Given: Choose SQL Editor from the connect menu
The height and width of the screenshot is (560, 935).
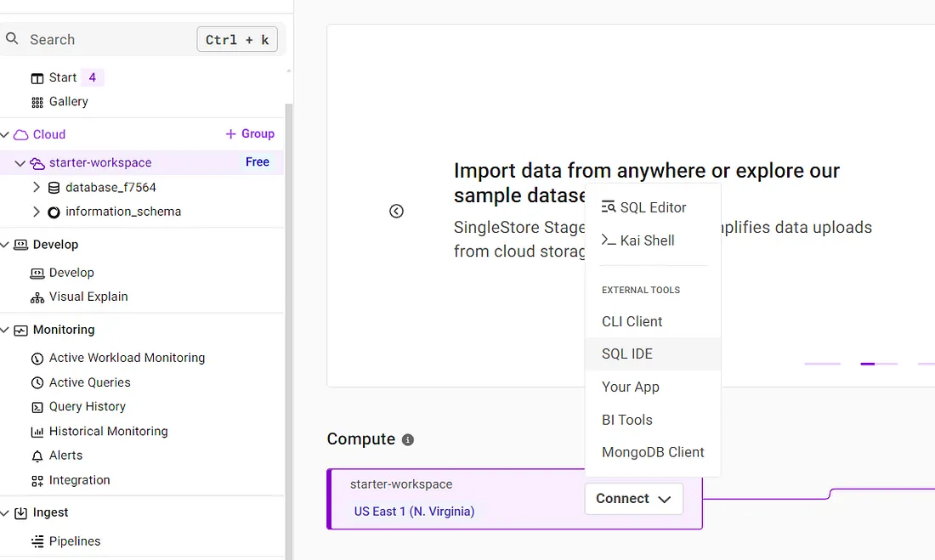Looking at the screenshot, I should point(653,207).
